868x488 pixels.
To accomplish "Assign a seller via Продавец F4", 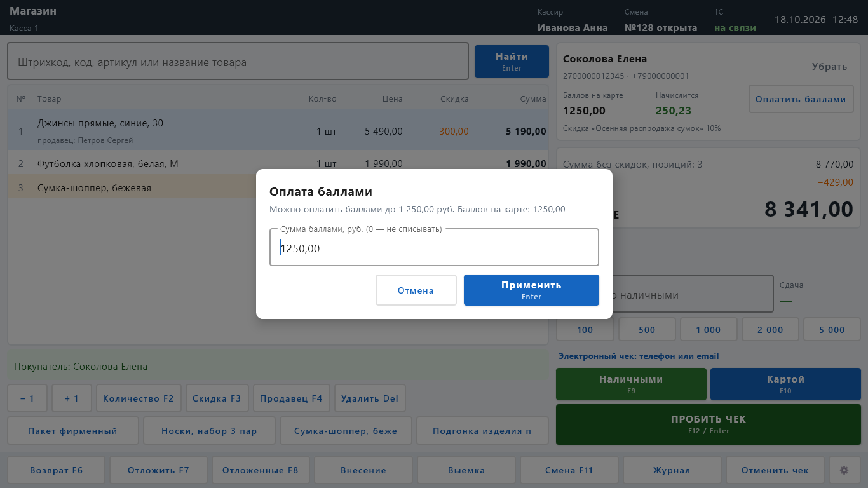I will point(292,398).
